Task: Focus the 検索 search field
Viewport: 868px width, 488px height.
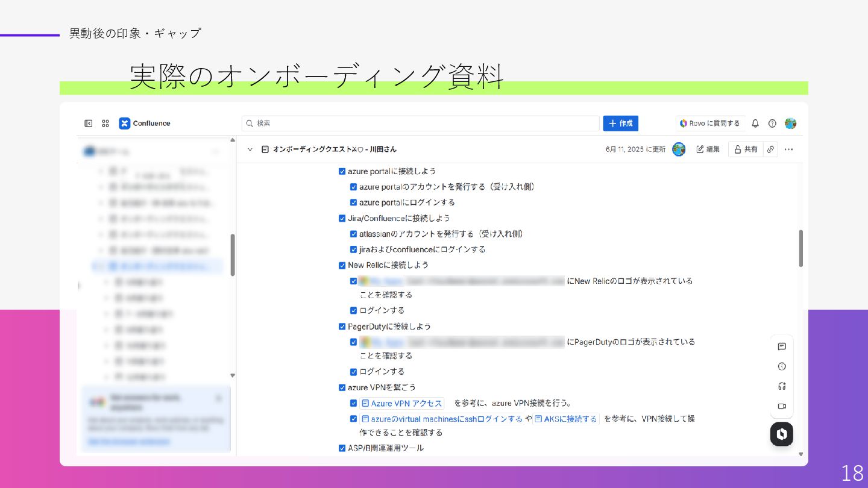Action: [421, 124]
